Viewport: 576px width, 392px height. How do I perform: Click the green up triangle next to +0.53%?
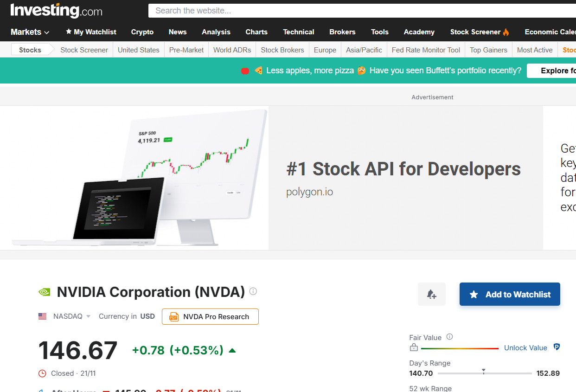[x=232, y=350]
